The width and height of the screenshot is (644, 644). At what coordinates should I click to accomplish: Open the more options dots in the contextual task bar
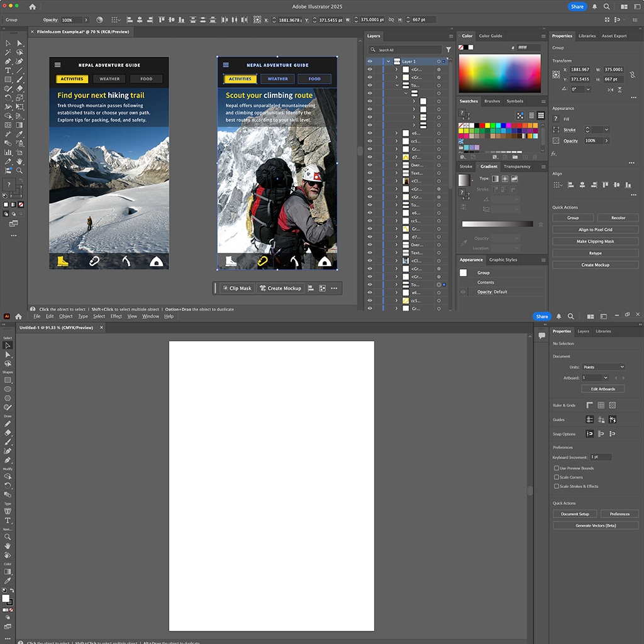[x=335, y=288]
